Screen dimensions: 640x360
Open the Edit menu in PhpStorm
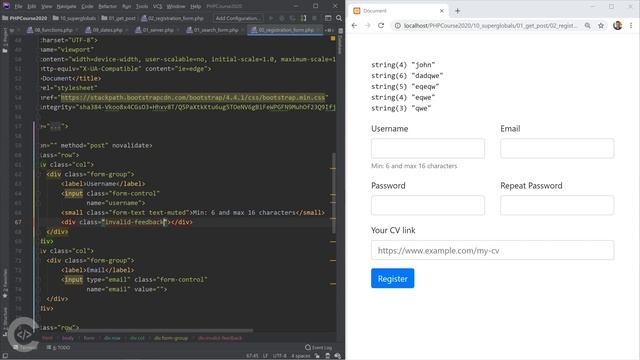coord(32,6)
